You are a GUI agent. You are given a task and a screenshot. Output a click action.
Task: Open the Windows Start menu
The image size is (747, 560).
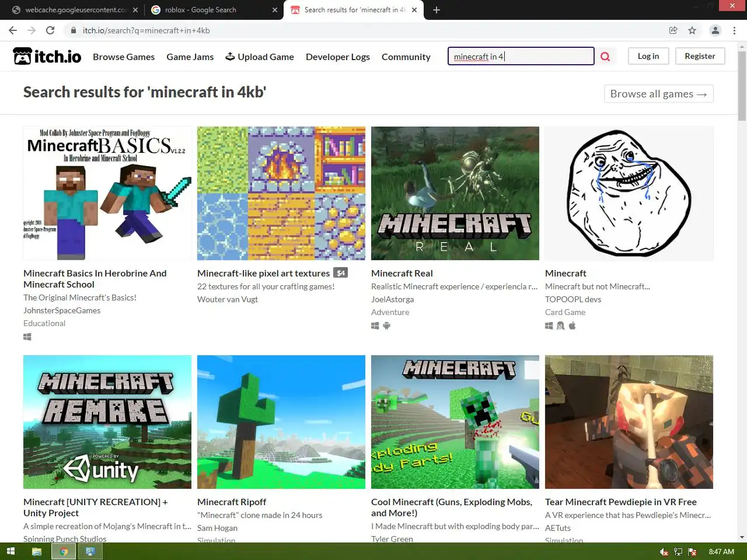tap(11, 551)
